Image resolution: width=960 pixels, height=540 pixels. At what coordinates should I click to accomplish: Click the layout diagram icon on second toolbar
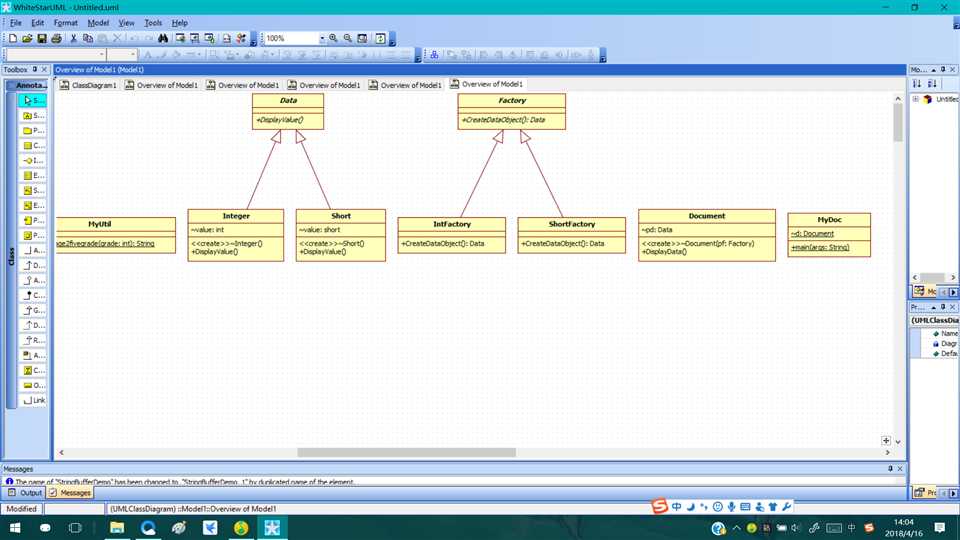(434, 55)
